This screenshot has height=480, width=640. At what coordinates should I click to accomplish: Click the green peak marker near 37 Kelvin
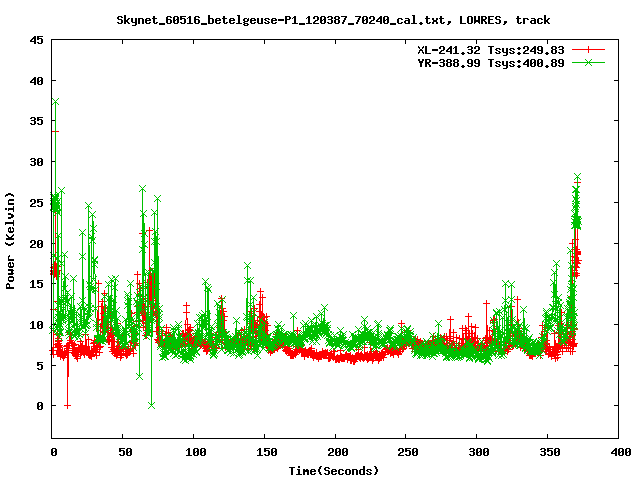(x=56, y=102)
